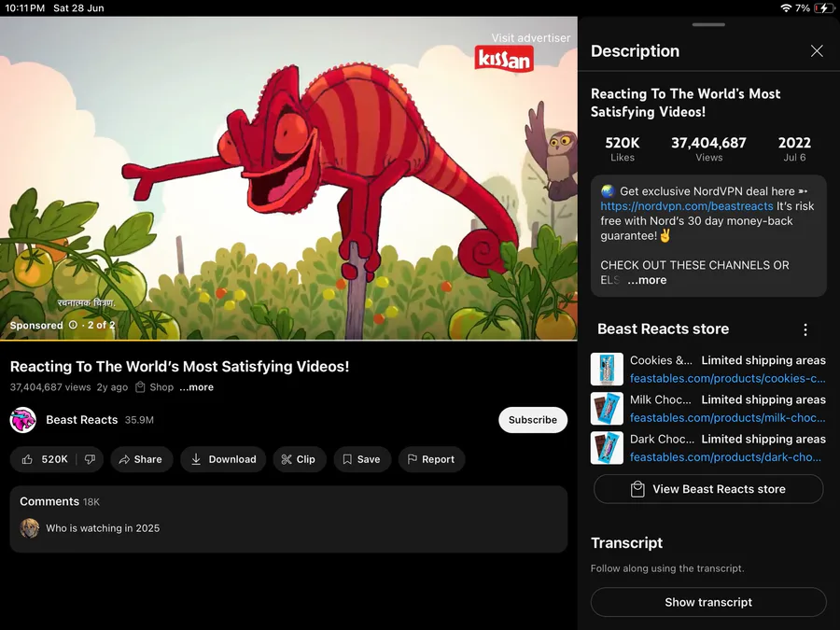
Task: Tap the date Sat 28 Jun
Action: [78, 8]
